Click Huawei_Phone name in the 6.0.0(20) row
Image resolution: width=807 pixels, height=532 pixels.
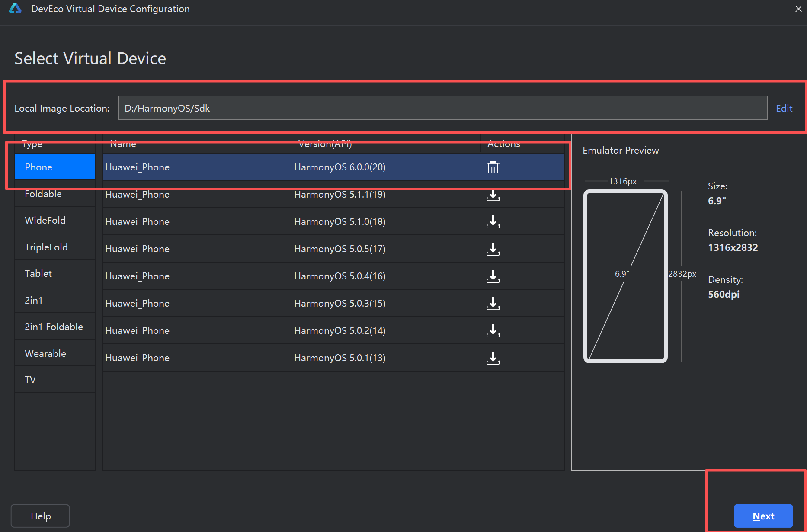click(x=137, y=167)
